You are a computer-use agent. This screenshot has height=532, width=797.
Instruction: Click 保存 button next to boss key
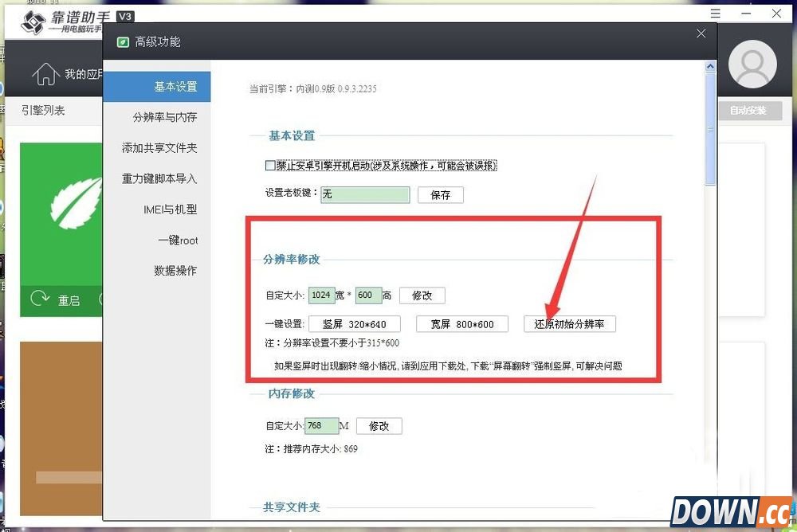point(440,194)
